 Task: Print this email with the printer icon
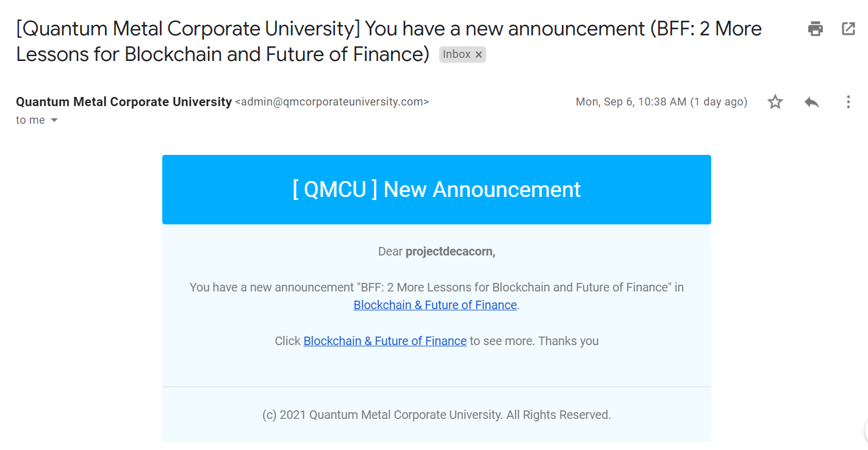[x=816, y=29]
